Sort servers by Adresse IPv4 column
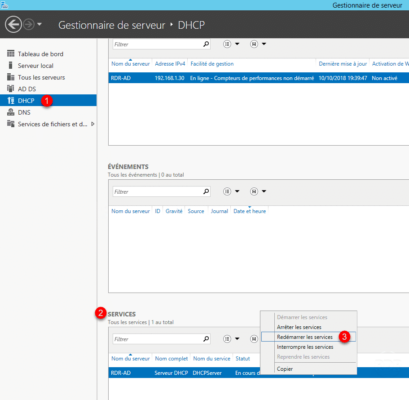Screen dimensions: 409x400 pyautogui.click(x=170, y=64)
